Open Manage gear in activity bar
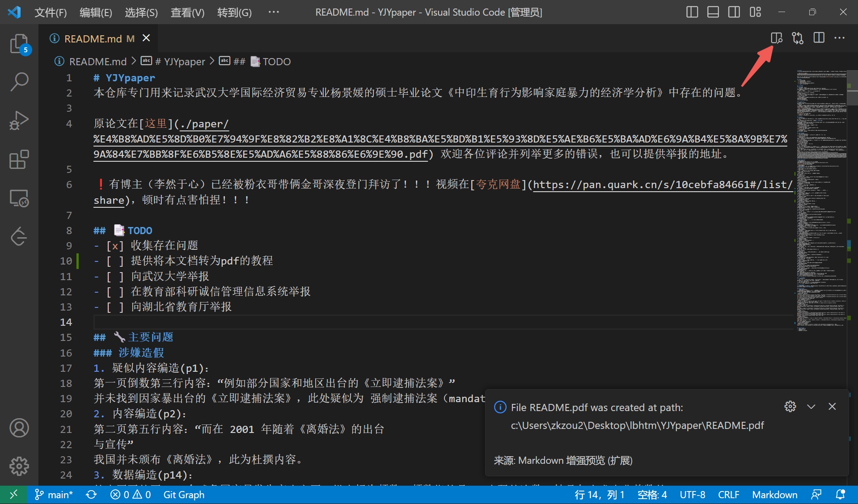 coord(19,466)
